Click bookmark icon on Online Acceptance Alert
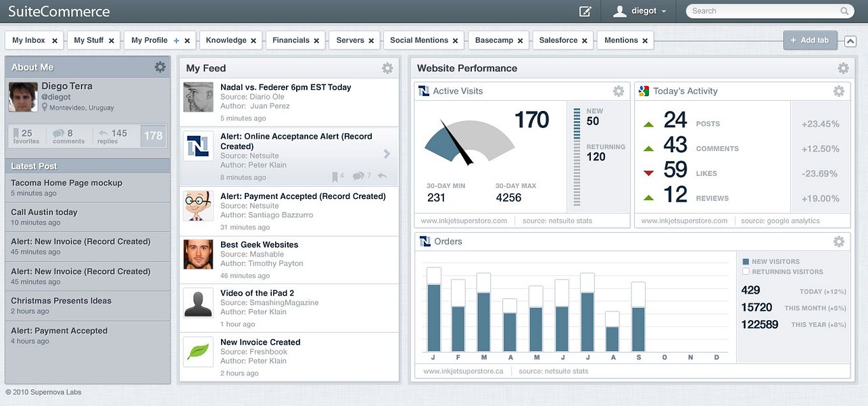The width and height of the screenshot is (868, 406). click(335, 177)
